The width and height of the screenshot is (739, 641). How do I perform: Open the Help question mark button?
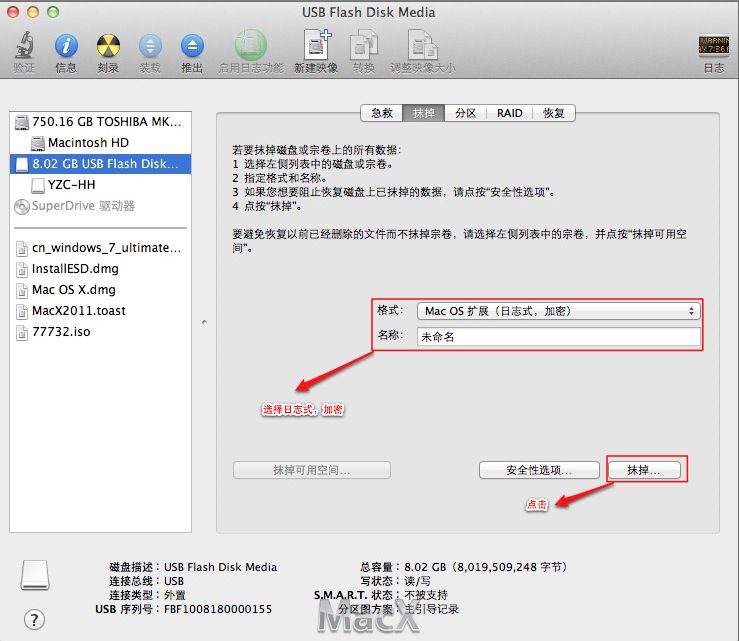point(34,619)
